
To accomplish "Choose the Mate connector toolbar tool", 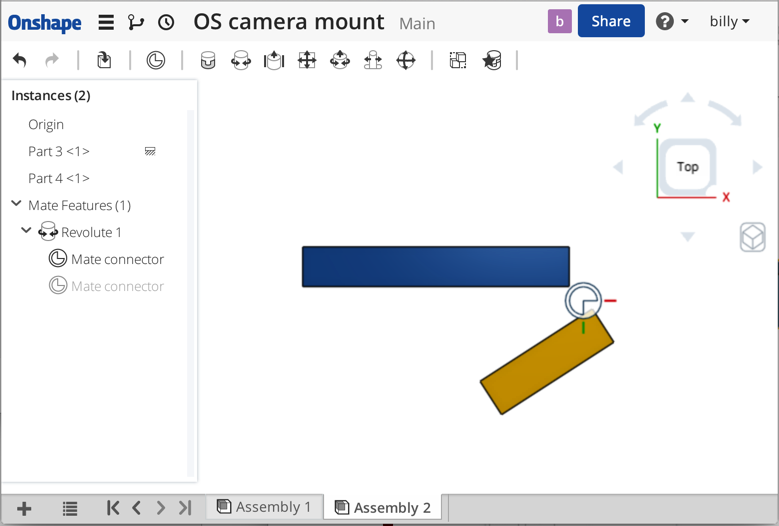I will point(156,61).
